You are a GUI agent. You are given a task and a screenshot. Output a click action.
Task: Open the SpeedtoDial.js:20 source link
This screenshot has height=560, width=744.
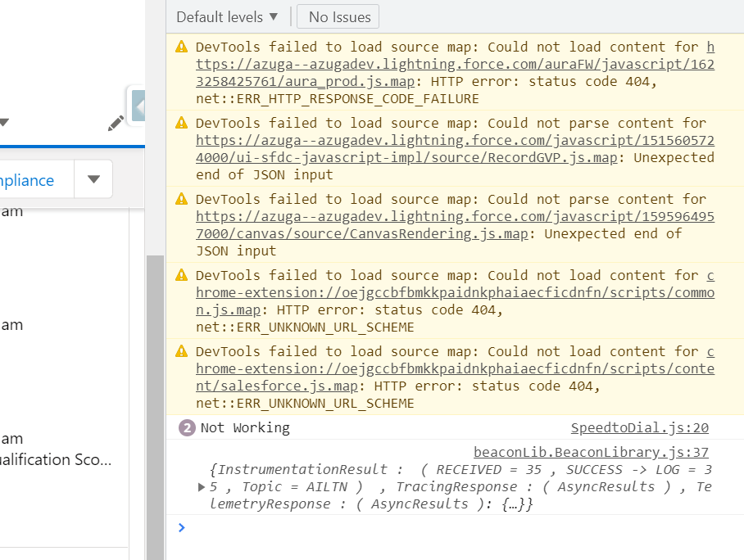click(x=640, y=427)
